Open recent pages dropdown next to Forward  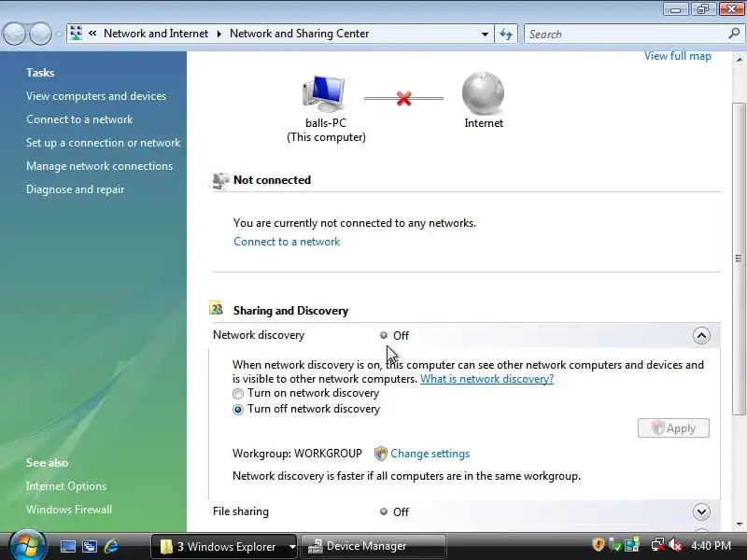tap(59, 34)
